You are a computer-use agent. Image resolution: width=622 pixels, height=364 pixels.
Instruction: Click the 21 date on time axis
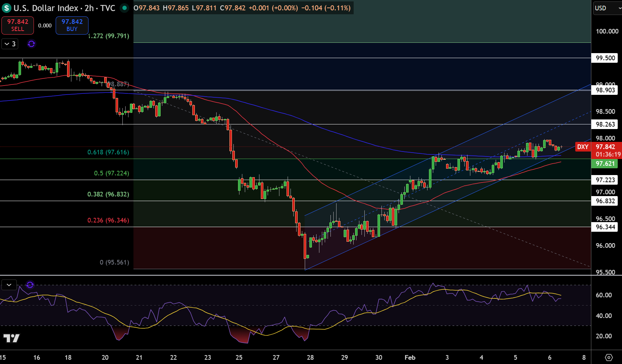point(139,358)
